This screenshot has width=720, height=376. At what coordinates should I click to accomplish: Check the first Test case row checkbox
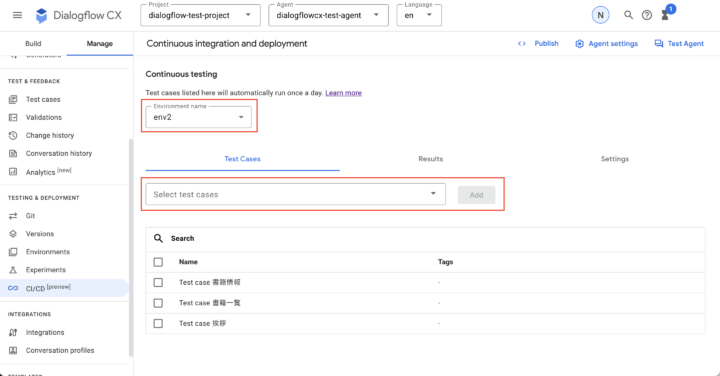(x=158, y=282)
